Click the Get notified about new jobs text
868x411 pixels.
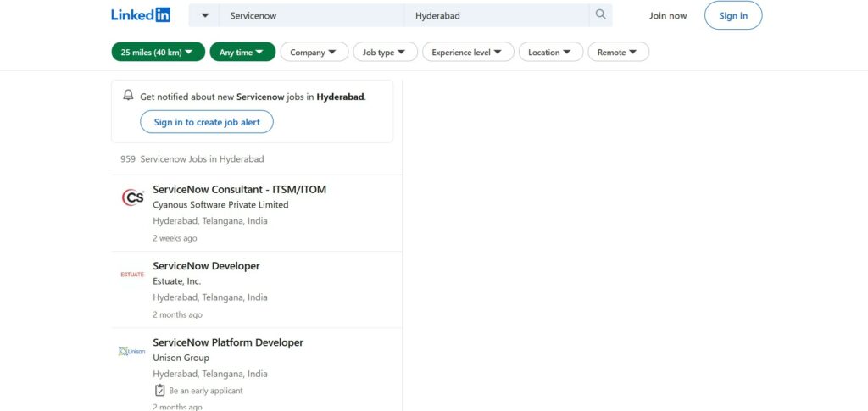(253, 97)
